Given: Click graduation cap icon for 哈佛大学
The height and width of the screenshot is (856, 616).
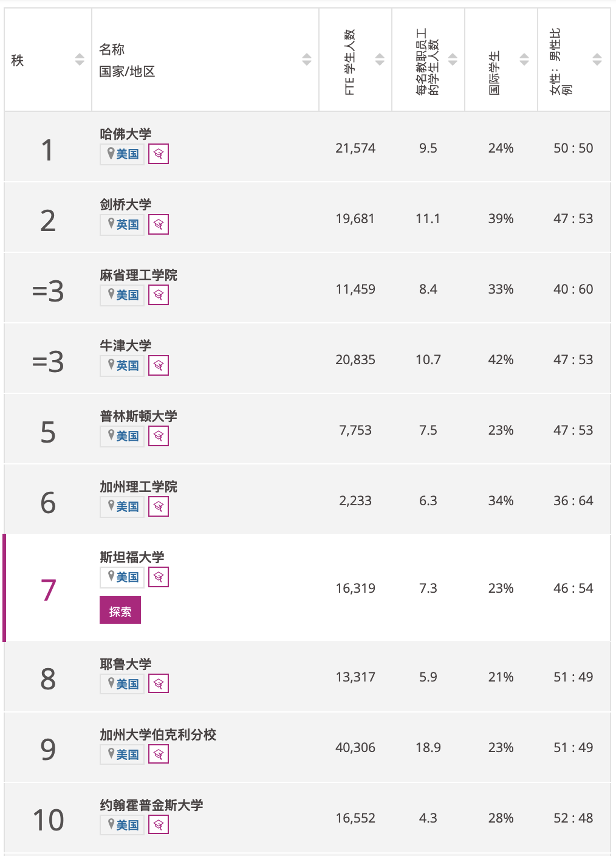Looking at the screenshot, I should pyautogui.click(x=159, y=154).
